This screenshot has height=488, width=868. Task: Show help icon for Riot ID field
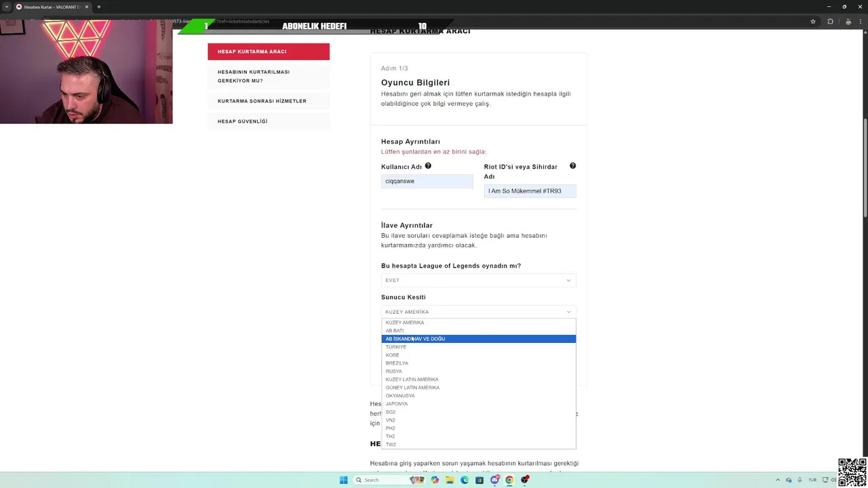tap(572, 166)
